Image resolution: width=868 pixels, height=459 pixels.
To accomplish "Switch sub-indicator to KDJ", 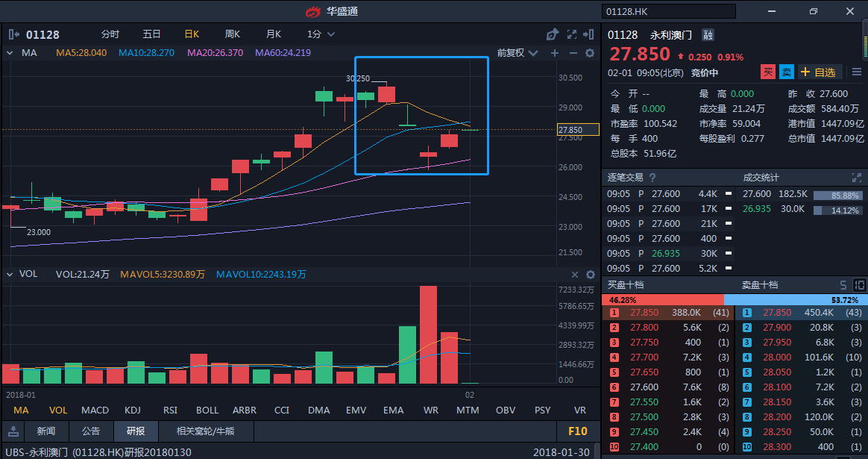I will pyautogui.click(x=132, y=410).
